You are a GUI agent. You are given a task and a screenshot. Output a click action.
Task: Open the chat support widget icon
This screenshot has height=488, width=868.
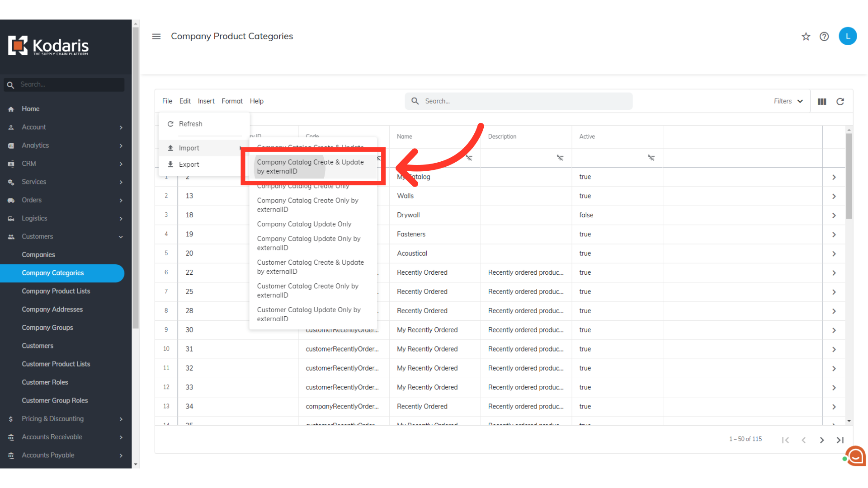(x=856, y=456)
